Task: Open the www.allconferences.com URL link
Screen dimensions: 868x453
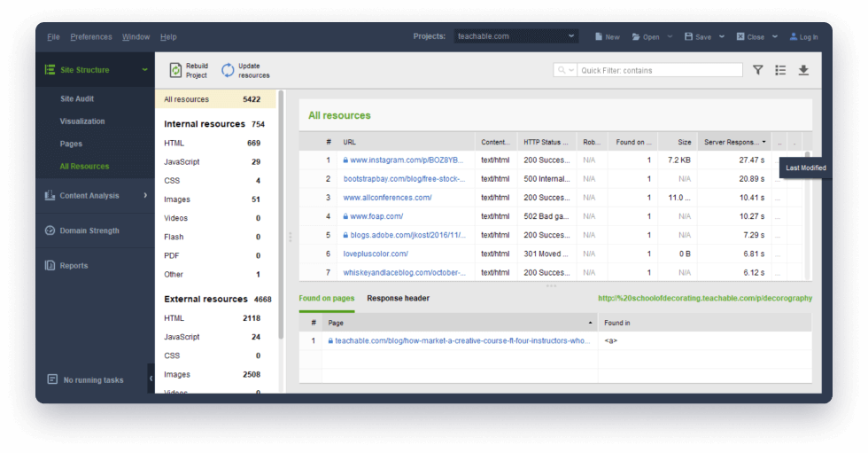Action: click(387, 198)
